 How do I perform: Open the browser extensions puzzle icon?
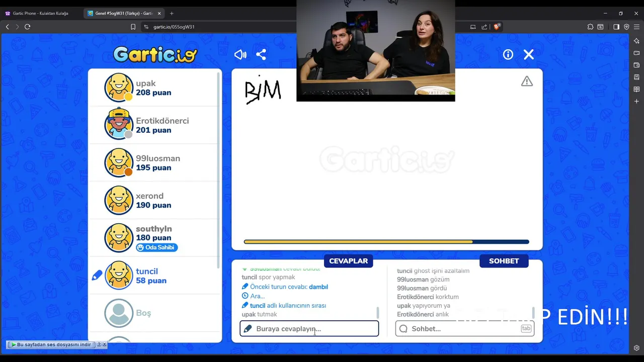pyautogui.click(x=590, y=27)
